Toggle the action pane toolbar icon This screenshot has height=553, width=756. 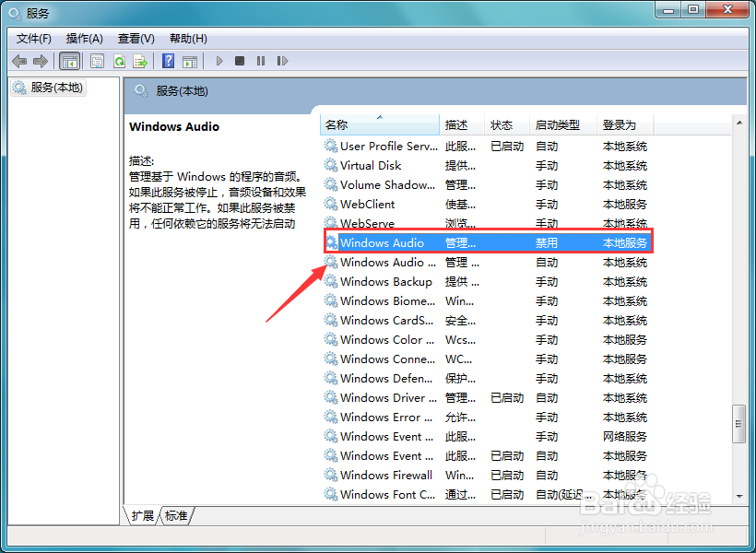[190, 61]
